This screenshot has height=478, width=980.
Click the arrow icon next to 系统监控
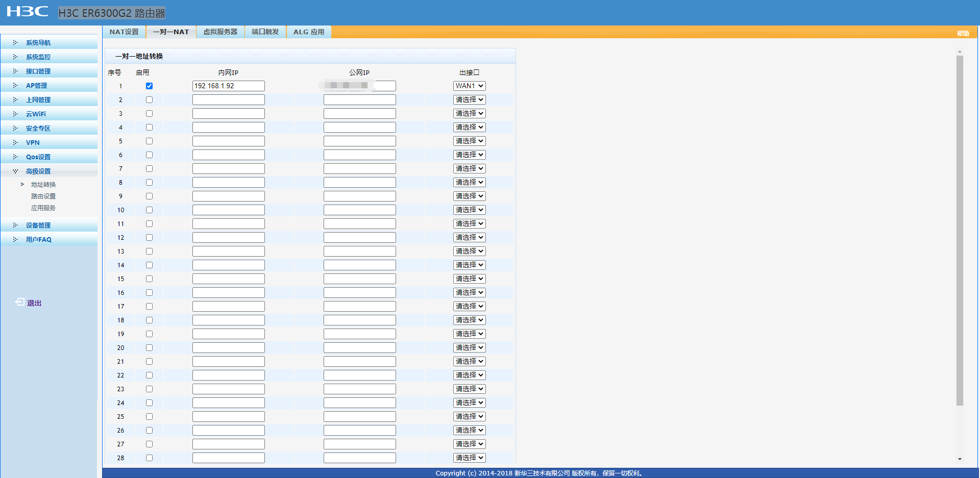click(15, 57)
